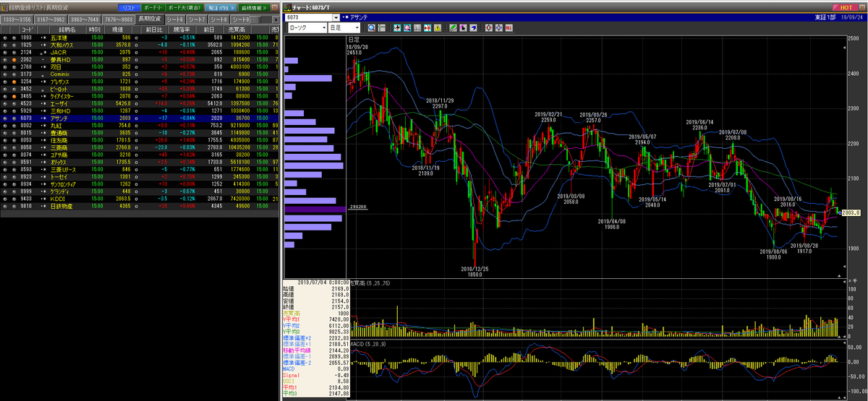The image size is (868, 401).
Task: Click the table layout icon beside the magnifier
Action: coord(381,27)
